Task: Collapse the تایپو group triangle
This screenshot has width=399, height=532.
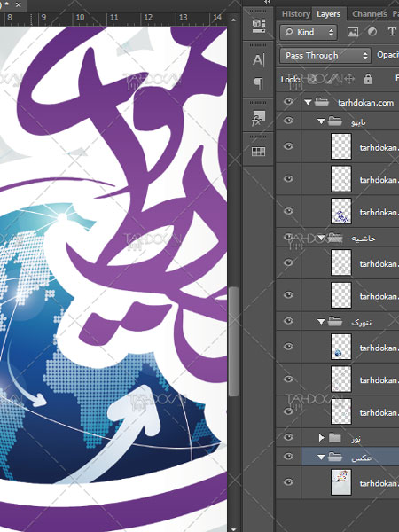Action: (321, 121)
